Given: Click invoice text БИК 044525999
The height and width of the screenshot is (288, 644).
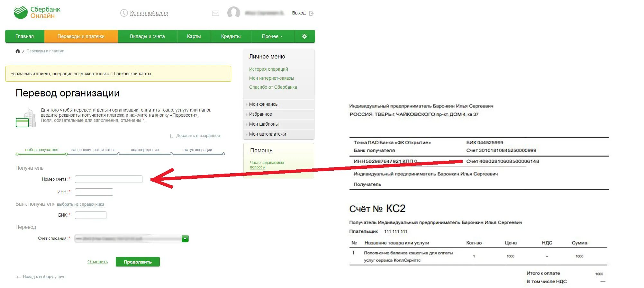Looking at the screenshot, I should click(x=485, y=142).
